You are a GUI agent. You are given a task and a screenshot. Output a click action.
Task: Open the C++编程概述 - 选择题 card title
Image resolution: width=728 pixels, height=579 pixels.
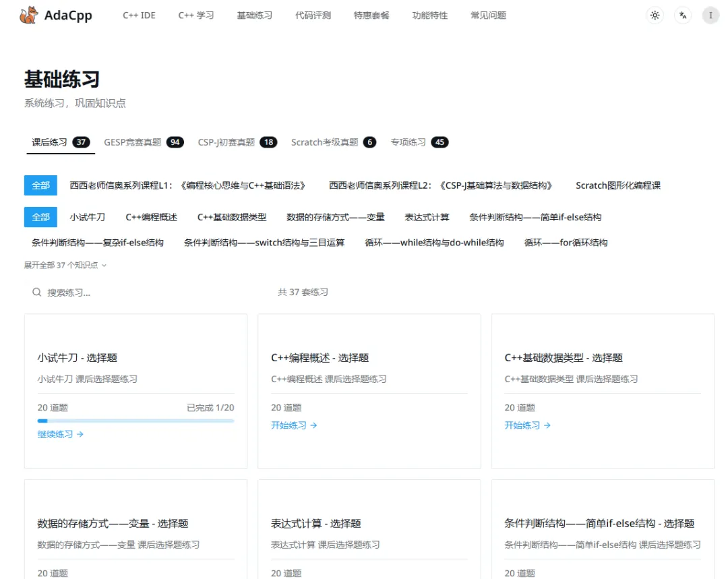click(320, 357)
